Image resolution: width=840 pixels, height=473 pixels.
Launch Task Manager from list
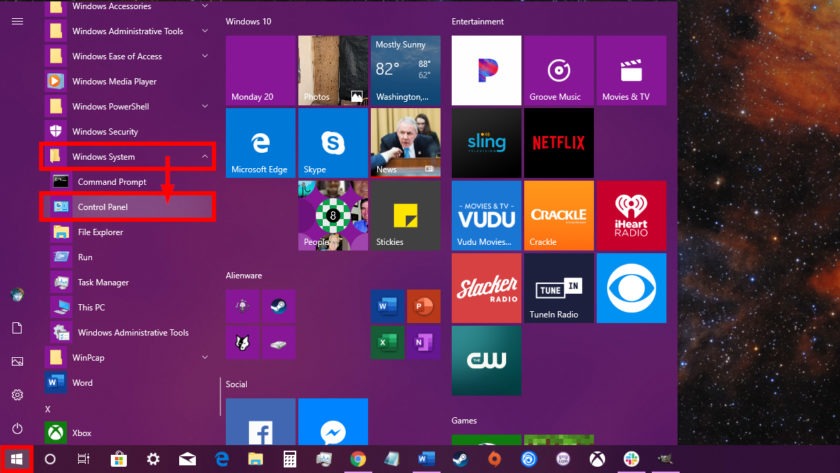pos(127,282)
